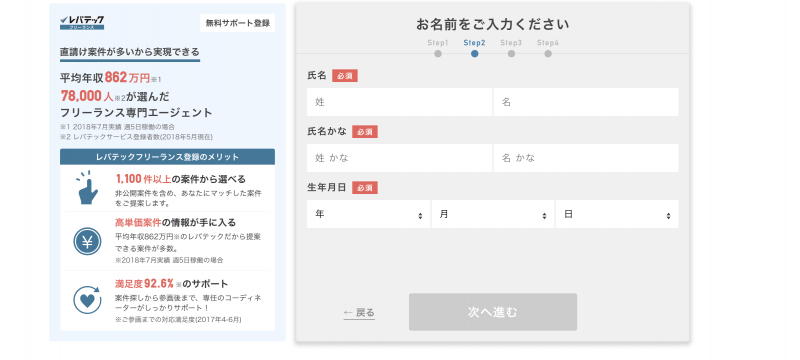The width and height of the screenshot is (800, 360).
Task: Focus the 姓 input field
Action: 399,102
